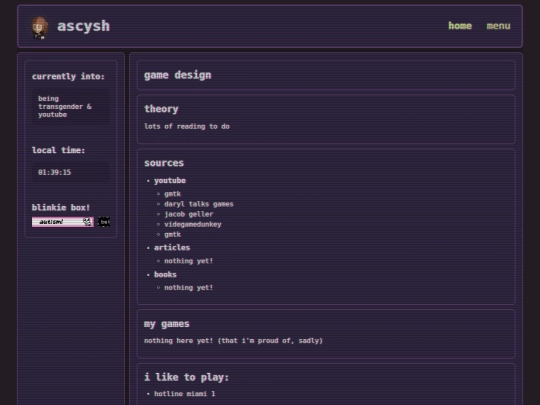Click the ascysh site title

[83, 26]
